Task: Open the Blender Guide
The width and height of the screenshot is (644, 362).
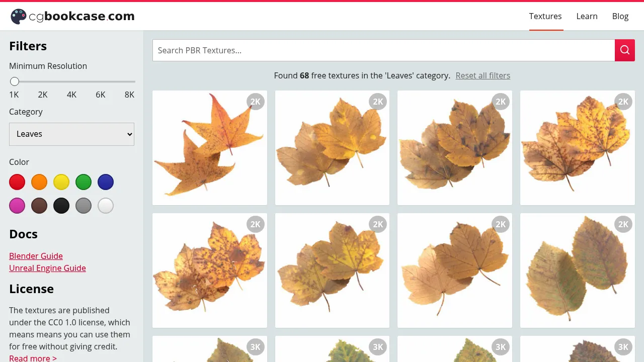Action: pyautogui.click(x=36, y=256)
